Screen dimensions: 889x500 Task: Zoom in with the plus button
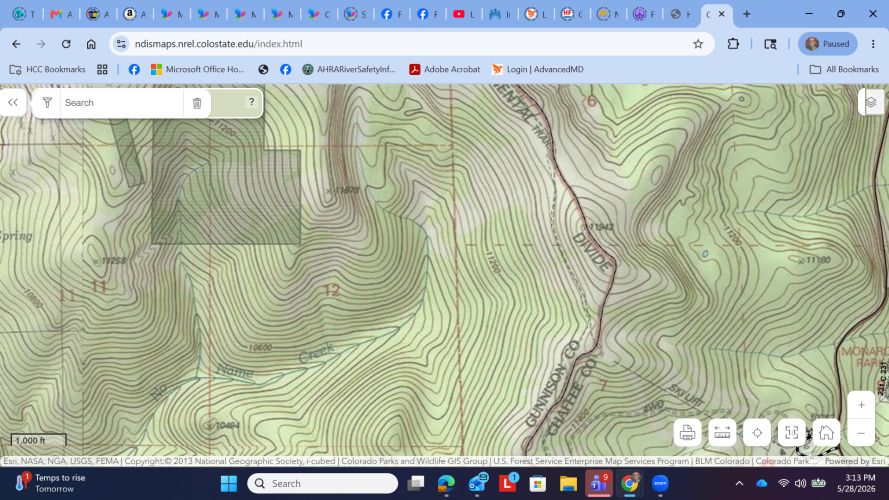[861, 405]
